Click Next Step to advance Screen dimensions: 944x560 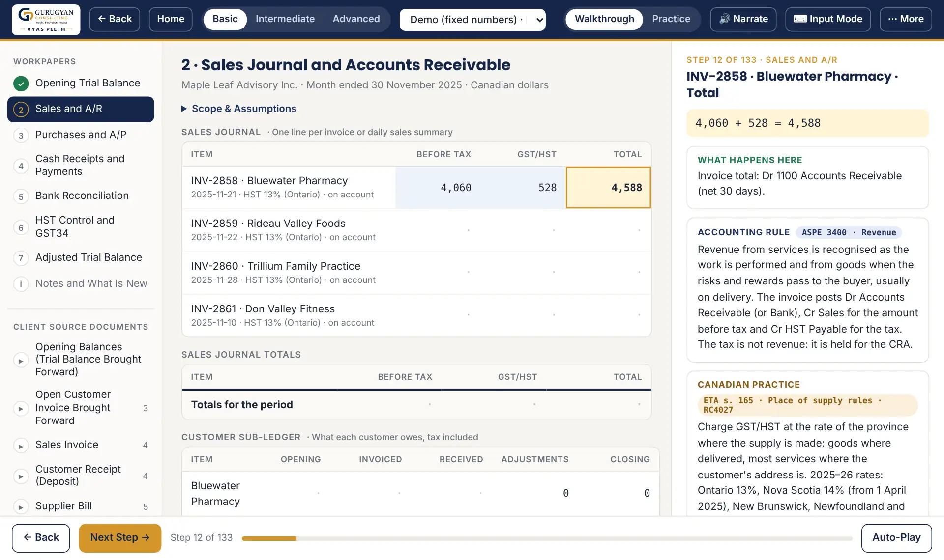(120, 538)
